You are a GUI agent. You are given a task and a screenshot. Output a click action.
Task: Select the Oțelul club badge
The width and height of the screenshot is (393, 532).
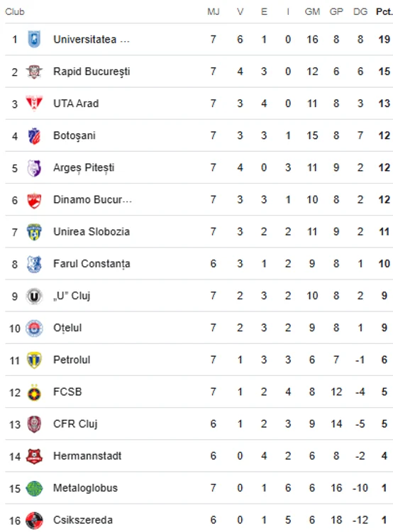tap(34, 328)
